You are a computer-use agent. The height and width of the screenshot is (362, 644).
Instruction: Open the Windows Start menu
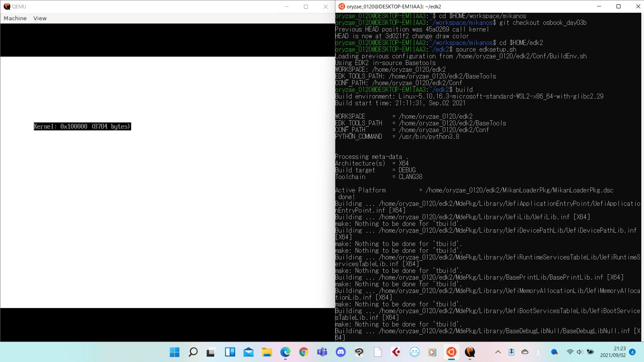(x=174, y=352)
